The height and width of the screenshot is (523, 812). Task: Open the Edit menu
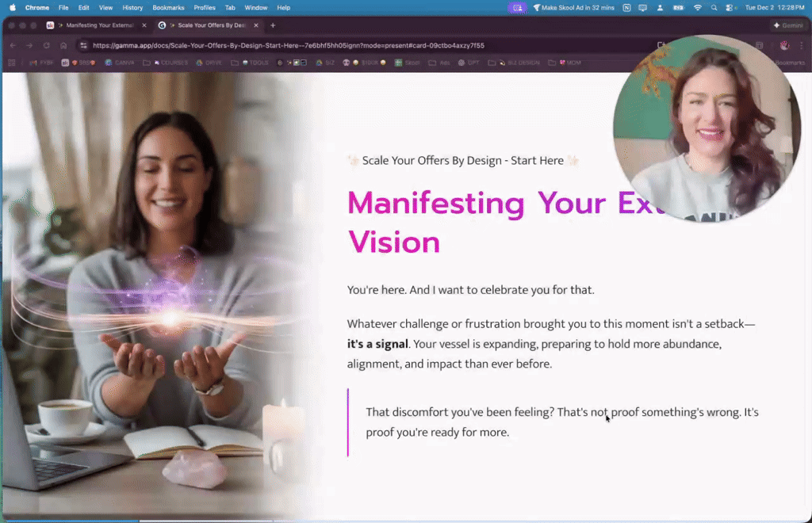pos(83,8)
